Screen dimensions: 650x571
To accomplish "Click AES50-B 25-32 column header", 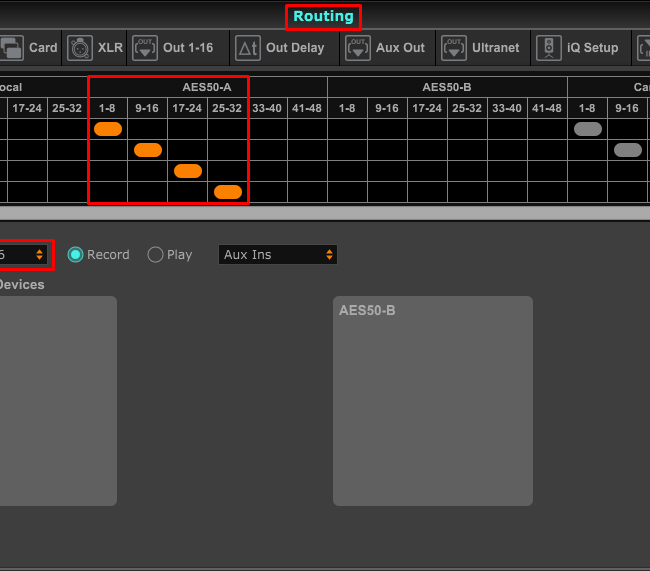I will coord(467,108).
